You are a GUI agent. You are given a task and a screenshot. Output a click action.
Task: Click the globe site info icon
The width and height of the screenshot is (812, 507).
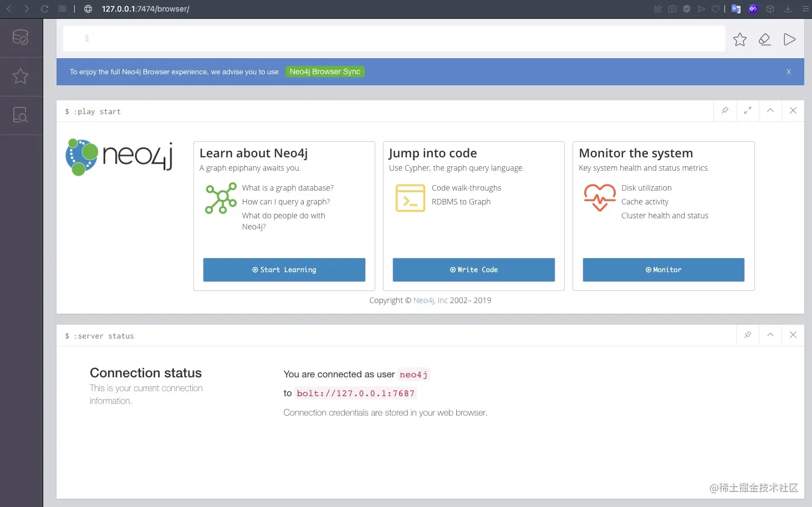click(88, 9)
